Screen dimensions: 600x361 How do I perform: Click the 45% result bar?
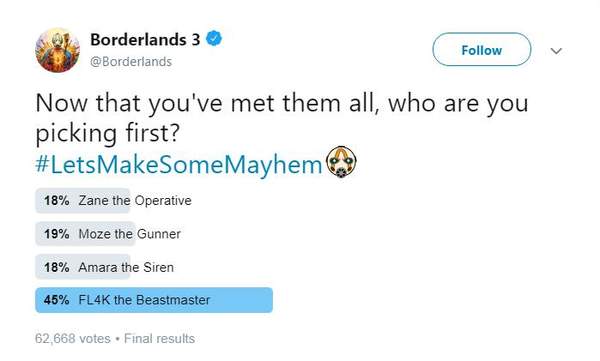point(154,300)
